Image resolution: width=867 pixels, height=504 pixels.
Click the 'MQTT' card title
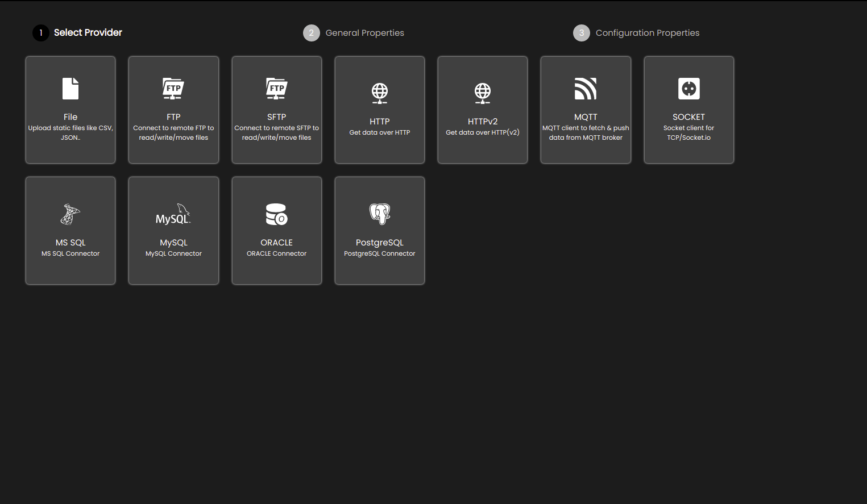[586, 117]
